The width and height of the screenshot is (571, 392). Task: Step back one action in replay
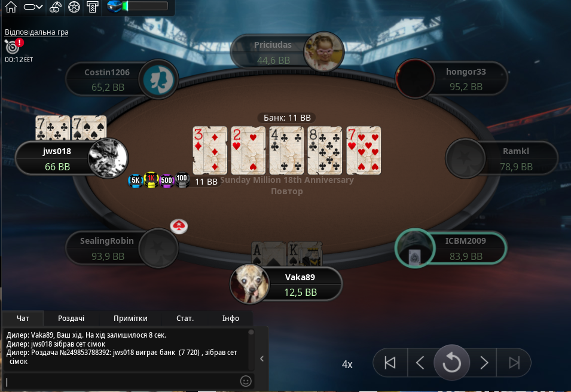pos(420,363)
